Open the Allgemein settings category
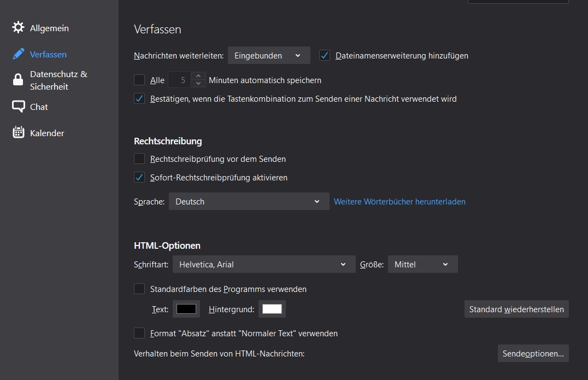The image size is (588, 380). tap(49, 28)
